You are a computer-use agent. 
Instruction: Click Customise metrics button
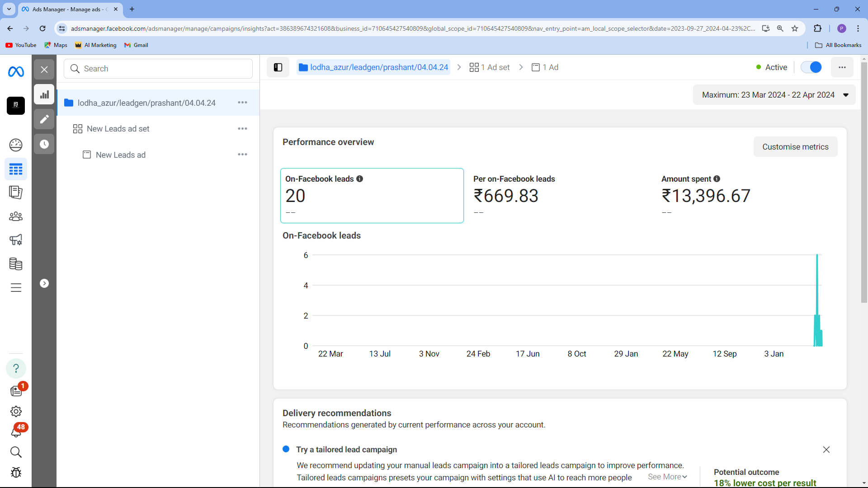[795, 147]
